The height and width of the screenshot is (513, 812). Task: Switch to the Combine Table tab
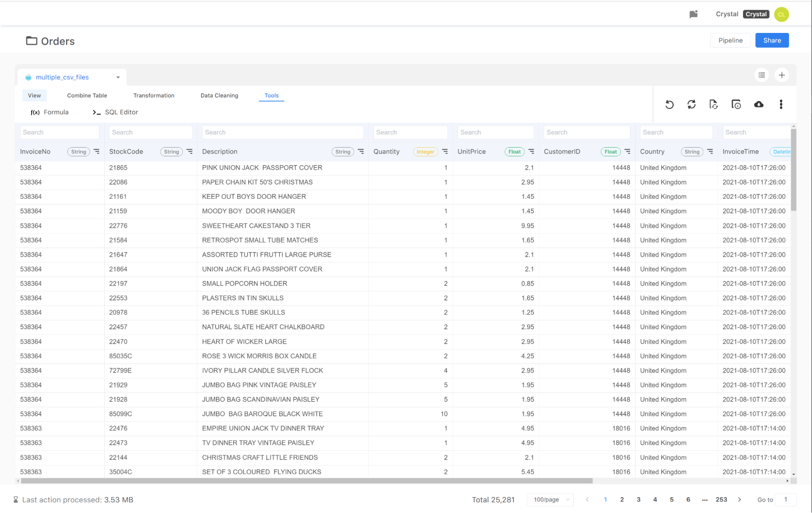(87, 95)
